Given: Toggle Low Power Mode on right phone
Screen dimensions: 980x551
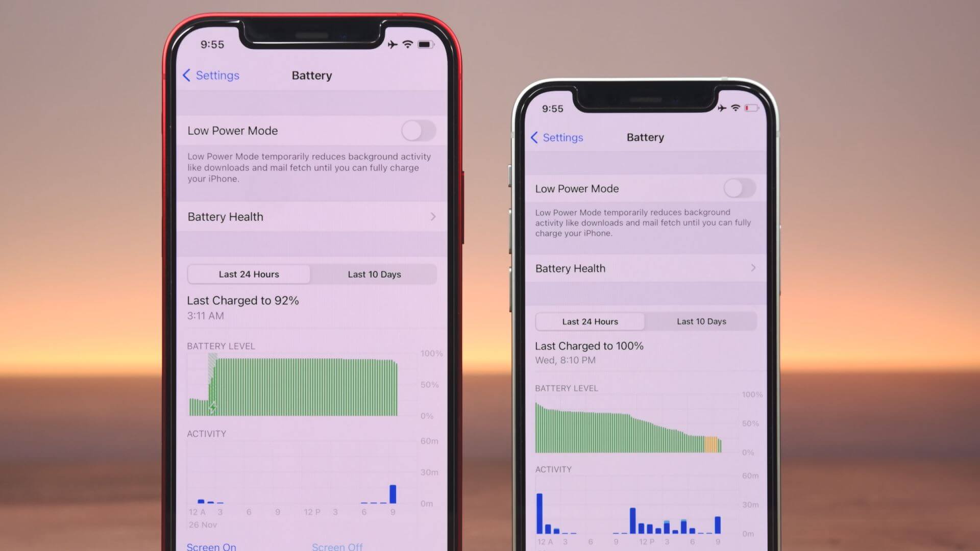Looking at the screenshot, I should [x=739, y=188].
